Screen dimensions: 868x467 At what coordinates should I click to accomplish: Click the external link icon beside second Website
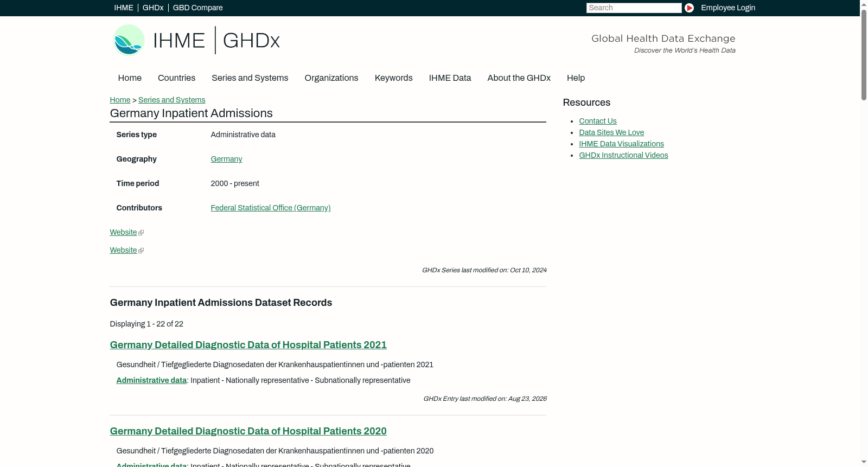click(141, 251)
